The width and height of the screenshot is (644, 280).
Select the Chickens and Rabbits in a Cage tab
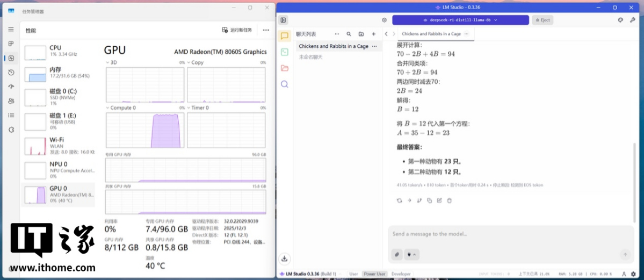pyautogui.click(x=431, y=34)
